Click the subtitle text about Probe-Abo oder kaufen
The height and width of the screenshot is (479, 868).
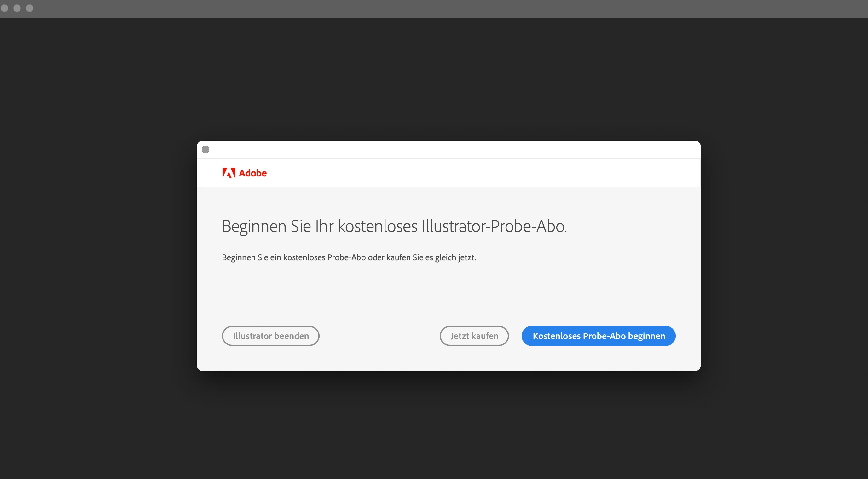point(349,257)
